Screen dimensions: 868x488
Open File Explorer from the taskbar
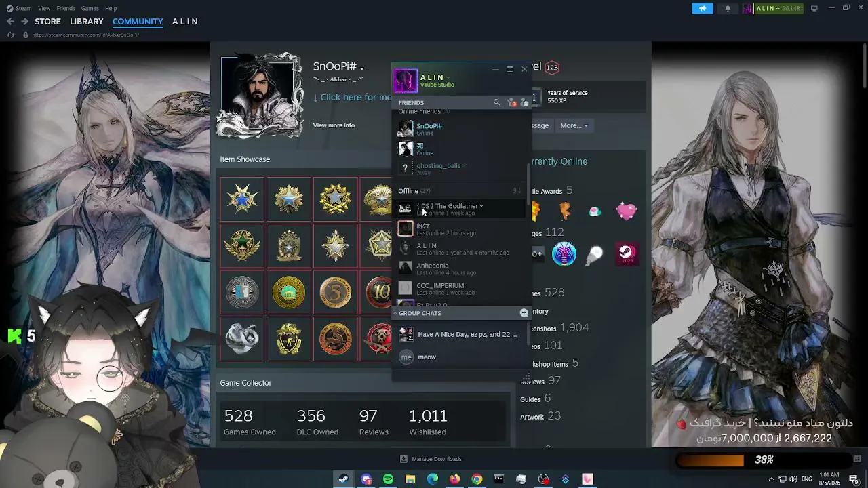coord(410,479)
